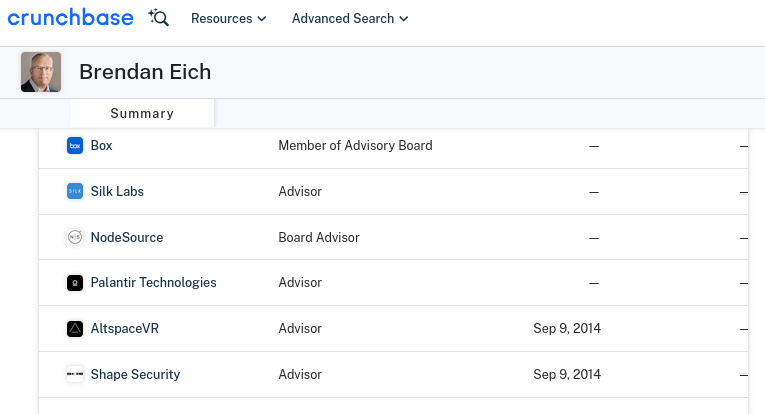Open the Palantir Technologies link
Viewport: 765px width, 414px height.
[x=154, y=282]
